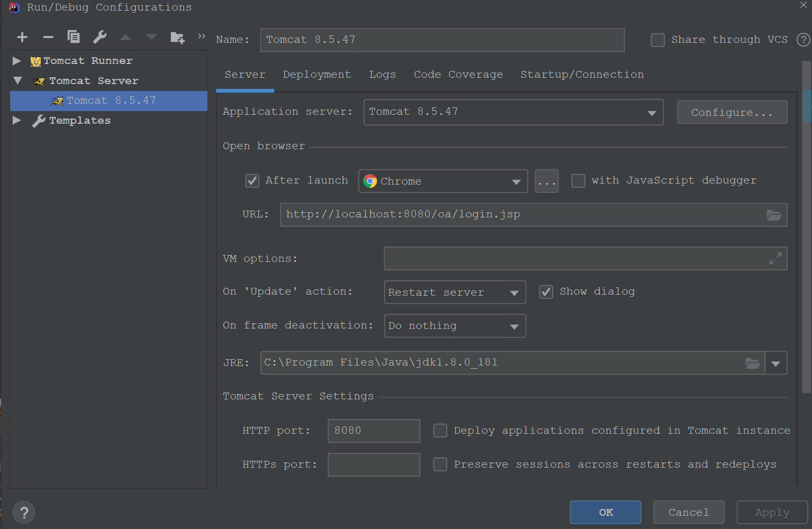Expand the Templates tree node

tap(17, 121)
